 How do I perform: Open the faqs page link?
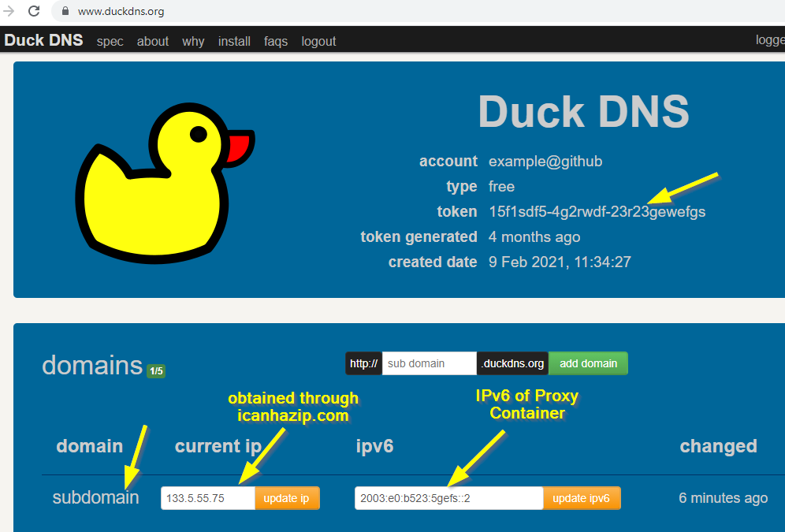click(276, 42)
